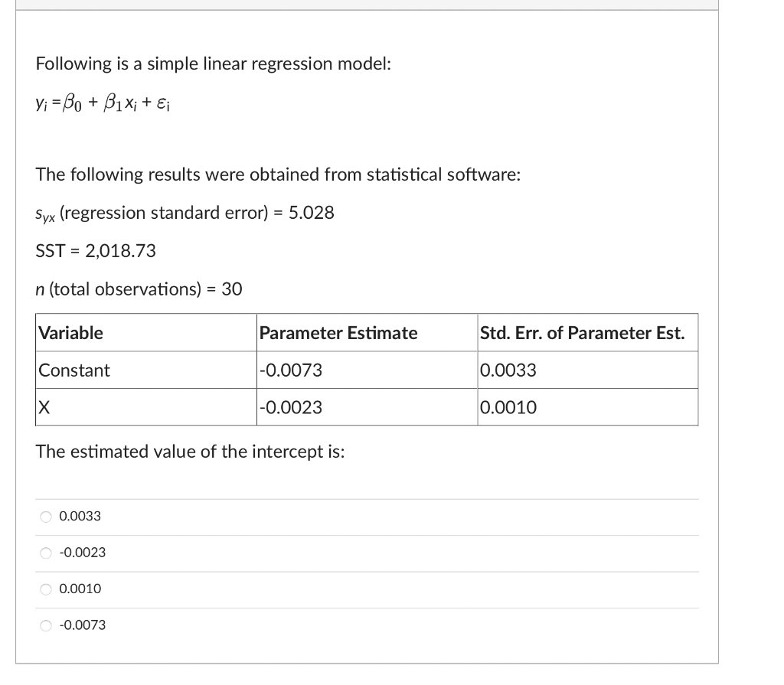Click the 'simple linear regression model' intro text

(213, 64)
